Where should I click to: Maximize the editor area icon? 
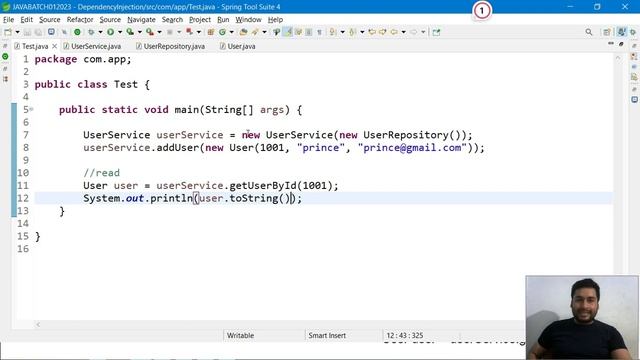click(x=621, y=44)
